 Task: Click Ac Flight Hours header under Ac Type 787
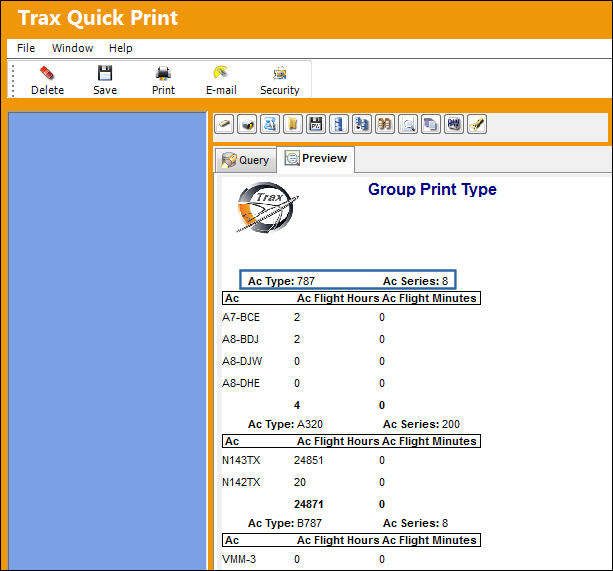338,298
